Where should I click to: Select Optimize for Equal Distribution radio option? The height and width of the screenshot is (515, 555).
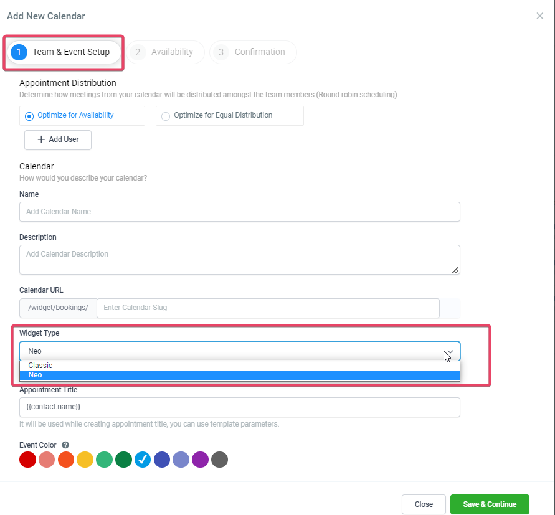tap(165, 116)
